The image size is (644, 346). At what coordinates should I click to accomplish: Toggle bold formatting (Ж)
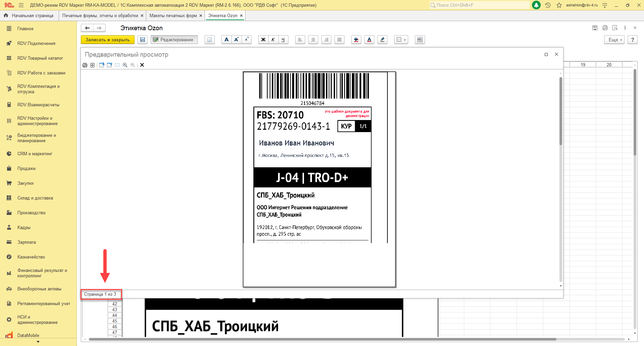point(263,40)
